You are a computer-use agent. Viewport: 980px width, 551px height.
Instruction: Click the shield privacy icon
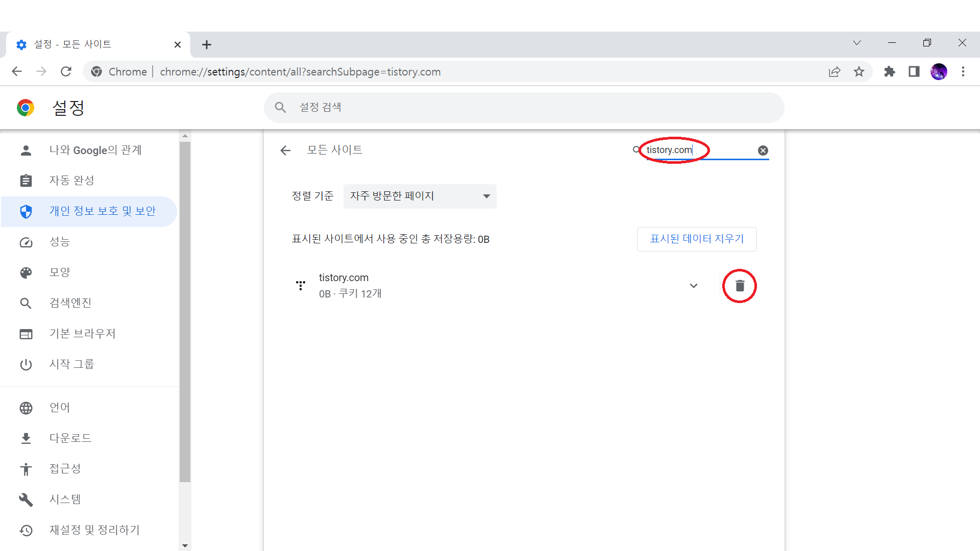point(26,211)
